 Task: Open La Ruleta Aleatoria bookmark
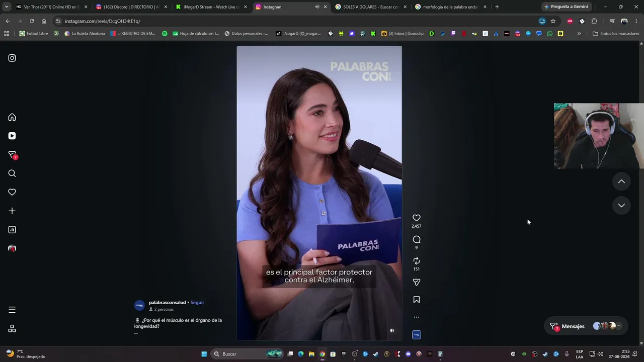(x=85, y=34)
